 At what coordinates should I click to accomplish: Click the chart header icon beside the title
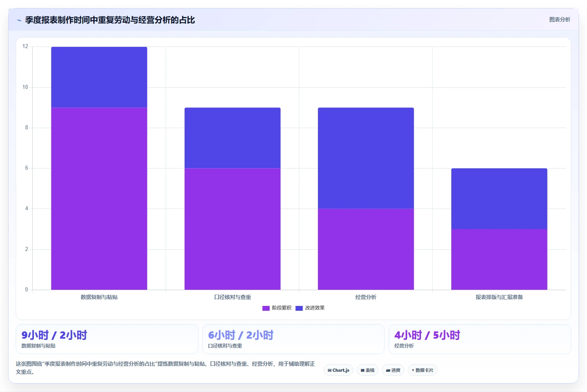(x=19, y=20)
